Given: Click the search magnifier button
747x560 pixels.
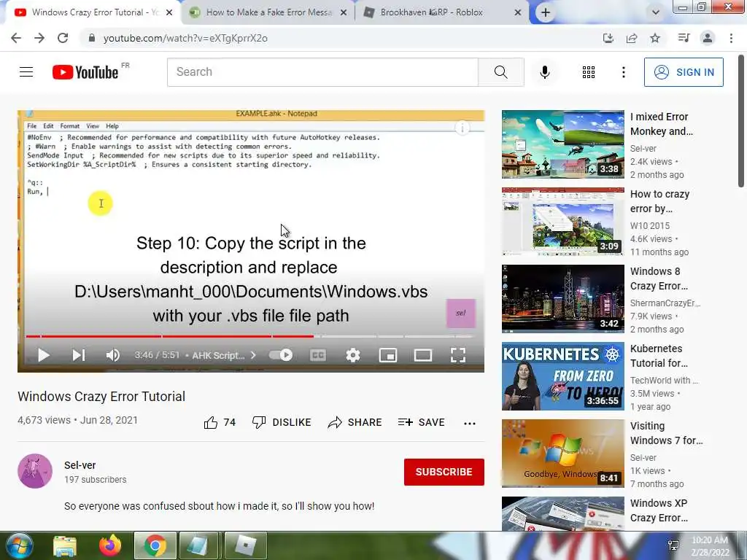Looking at the screenshot, I should [500, 72].
